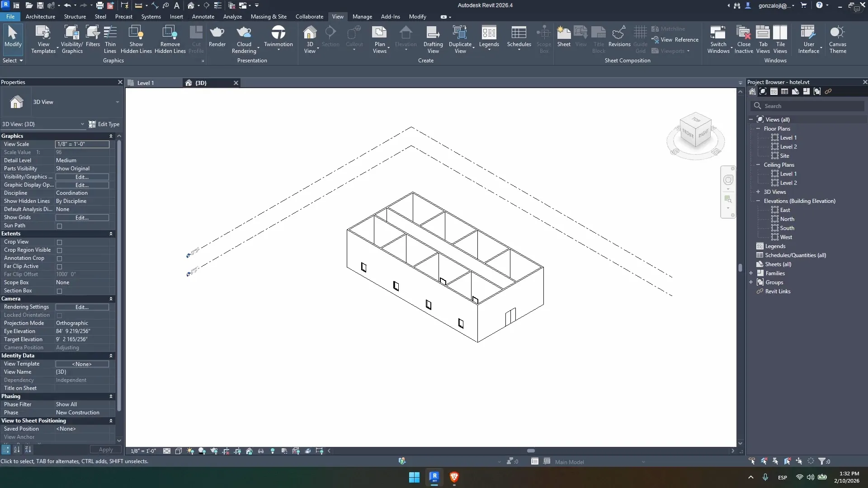
Task: Switch to the Annotate ribbon tab
Action: click(x=203, y=17)
